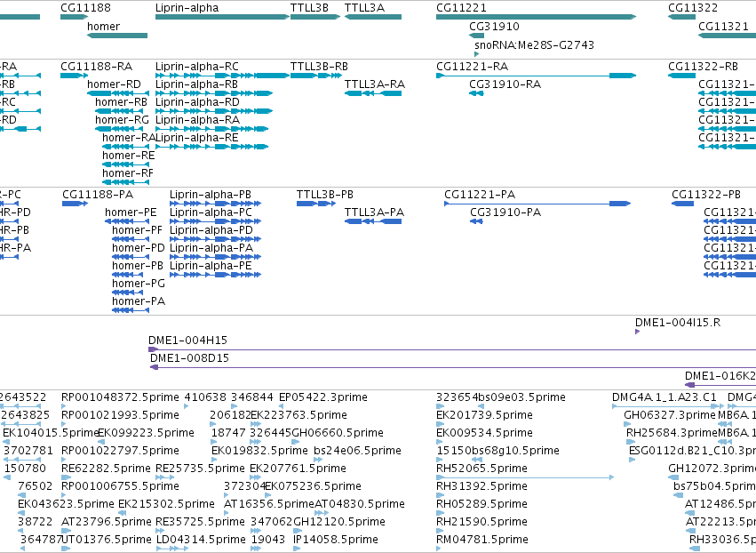Click the GH06327.3prime EST label

tap(670, 415)
